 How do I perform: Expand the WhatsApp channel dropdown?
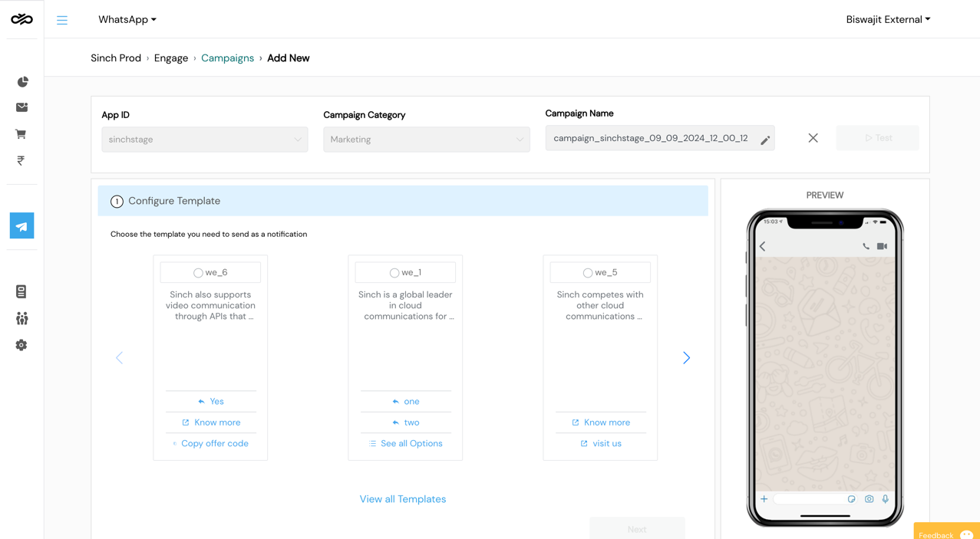[127, 19]
